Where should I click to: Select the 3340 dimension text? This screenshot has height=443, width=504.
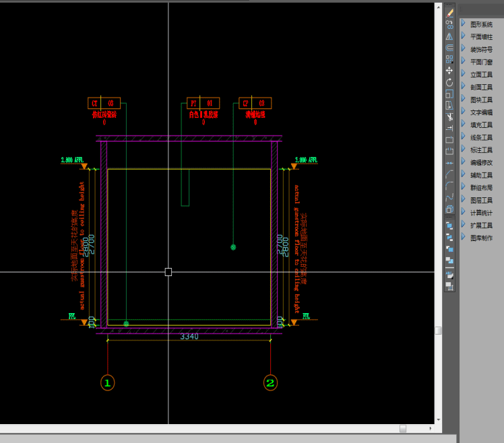(189, 337)
